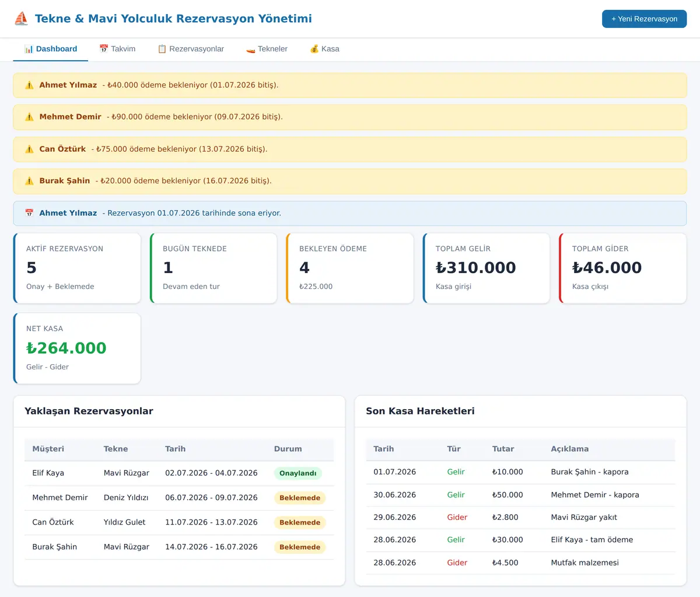The width and height of the screenshot is (700, 597).
Task: Select the Bugün Teknede stat card
Action: [213, 268]
